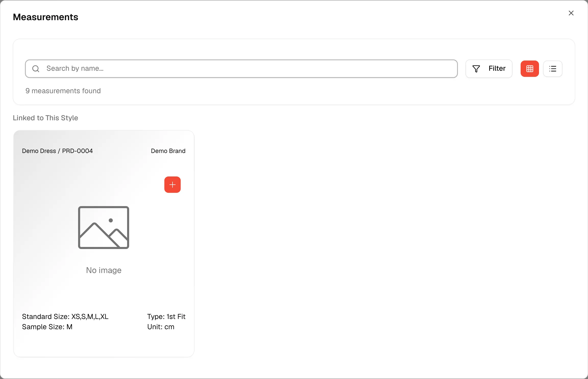Click the Demo Brand label
This screenshot has width=588, height=379.
pyautogui.click(x=168, y=151)
